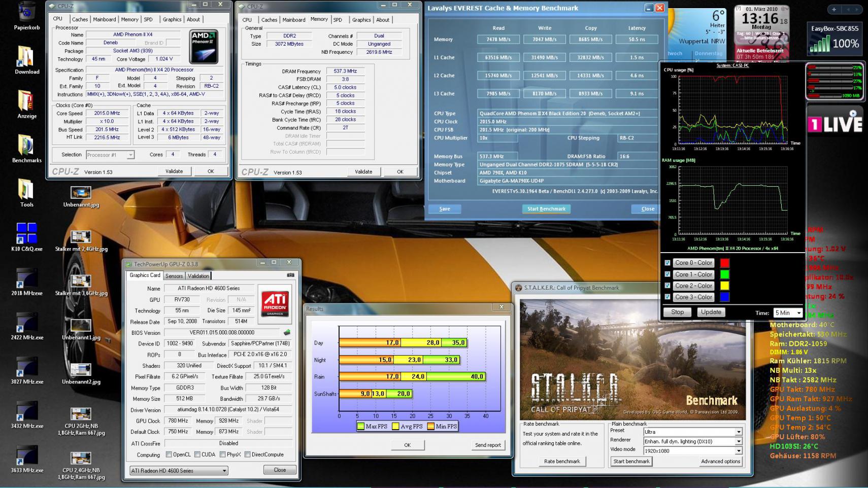The width and height of the screenshot is (868, 488).
Task: Click OK in the Results window
Action: 408,445
